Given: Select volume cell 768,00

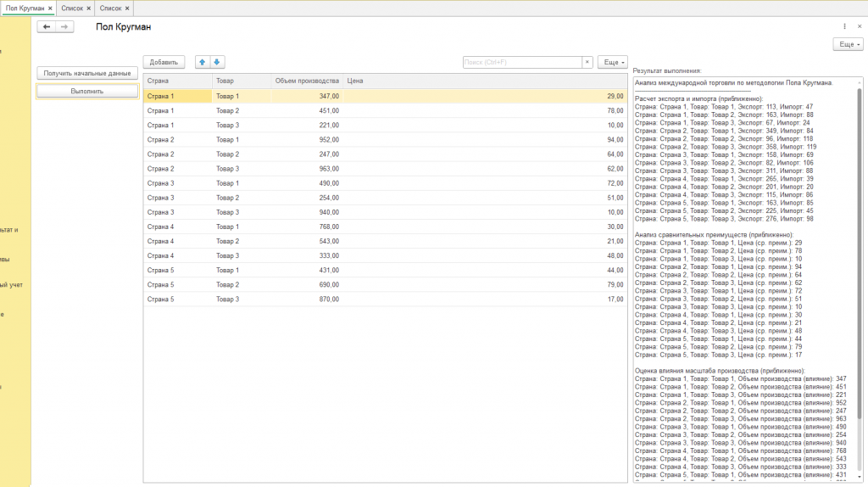Looking at the screenshot, I should click(x=307, y=227).
